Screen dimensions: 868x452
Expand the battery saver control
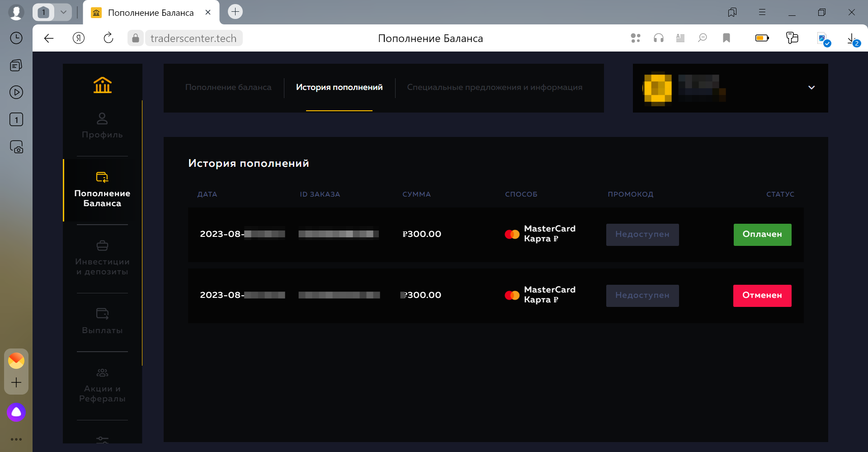point(762,38)
